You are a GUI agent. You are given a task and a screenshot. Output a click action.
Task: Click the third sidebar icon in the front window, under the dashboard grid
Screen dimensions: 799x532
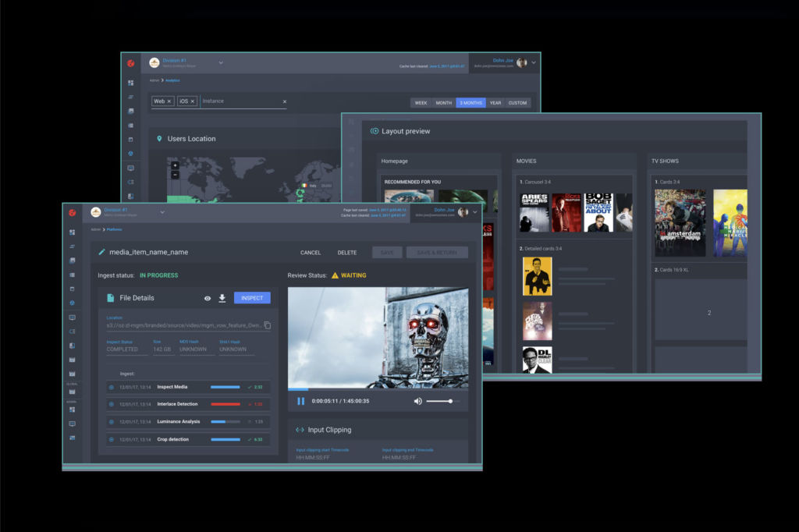[x=73, y=261]
